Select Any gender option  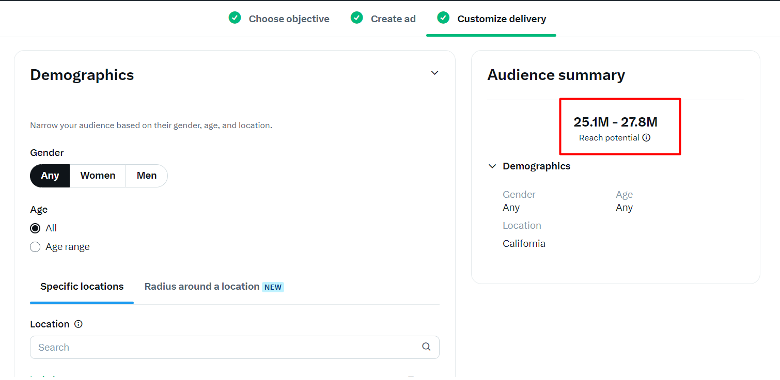point(50,176)
